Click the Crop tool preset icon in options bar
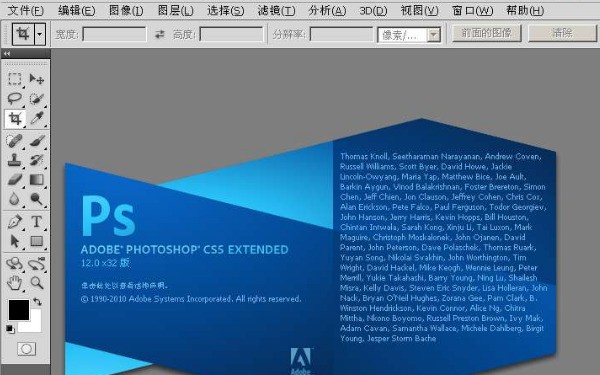The height and width of the screenshot is (375, 600). point(23,34)
